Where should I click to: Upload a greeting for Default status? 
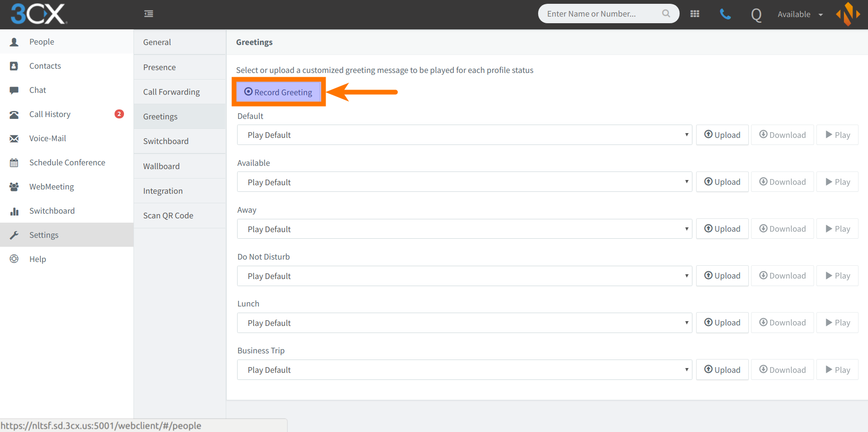(722, 135)
